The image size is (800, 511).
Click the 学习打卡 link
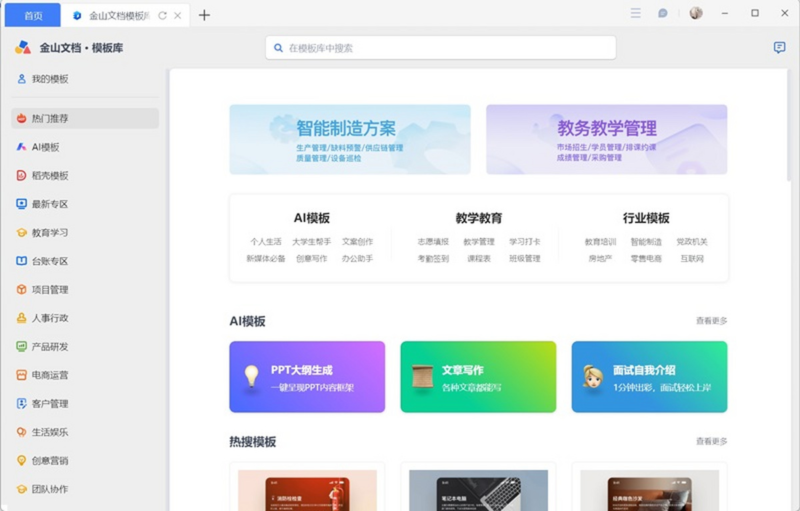tap(524, 241)
